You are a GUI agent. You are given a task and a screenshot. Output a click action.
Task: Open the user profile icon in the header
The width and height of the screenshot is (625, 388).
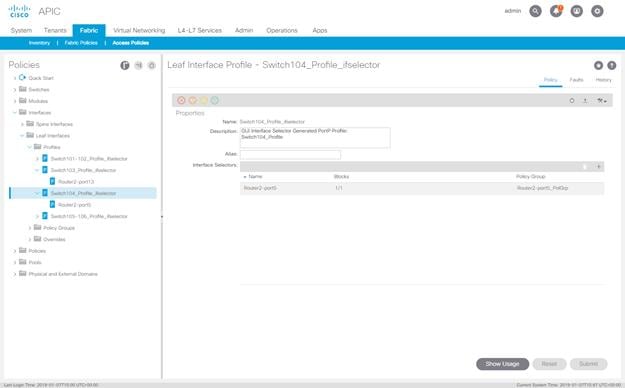point(577,11)
